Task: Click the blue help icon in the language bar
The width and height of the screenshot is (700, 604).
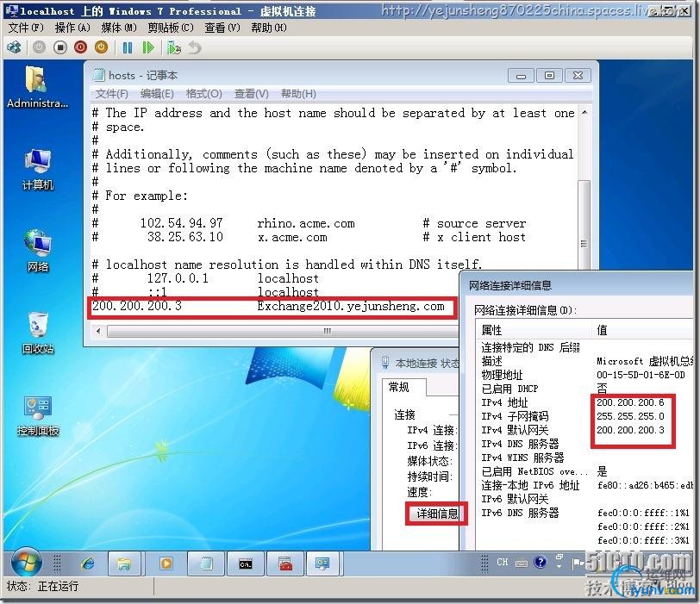Action: pos(541,562)
